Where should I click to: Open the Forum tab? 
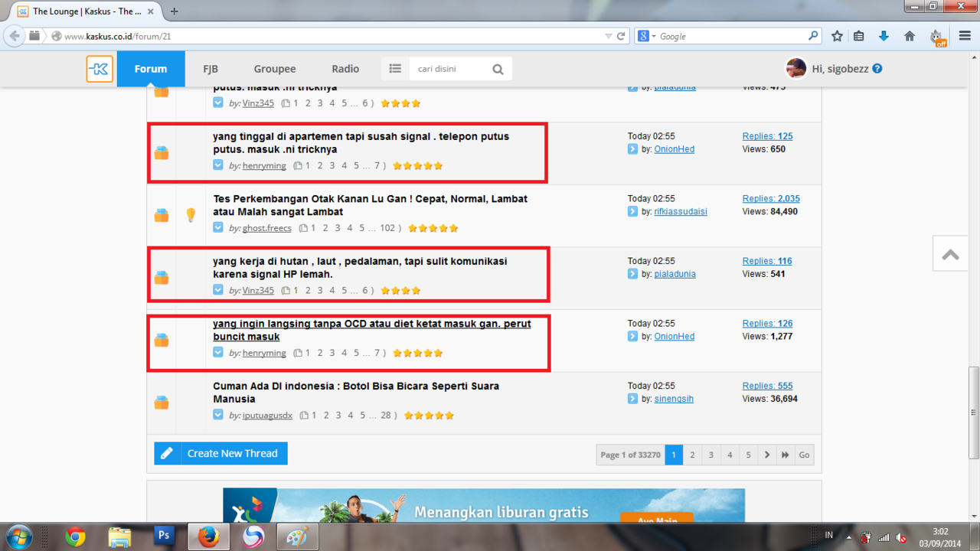(x=151, y=69)
